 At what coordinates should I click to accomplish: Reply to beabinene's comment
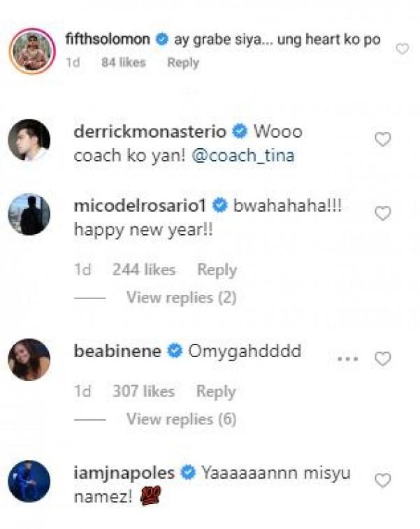(x=217, y=391)
